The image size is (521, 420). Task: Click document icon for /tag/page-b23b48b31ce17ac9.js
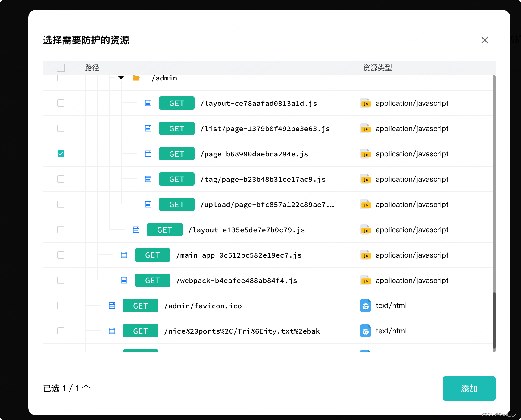148,179
